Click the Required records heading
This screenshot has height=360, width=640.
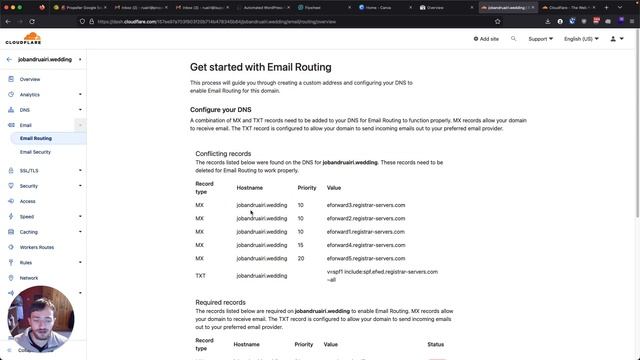tap(220, 302)
